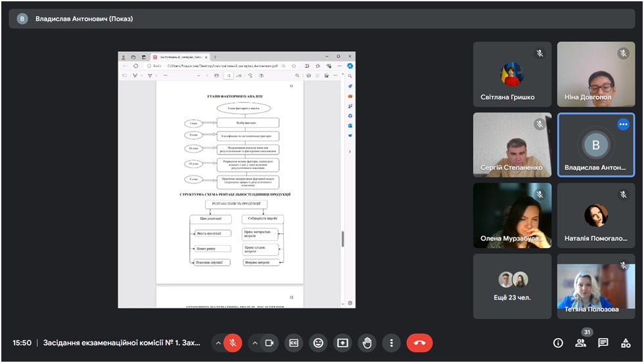This screenshot has height=363, width=644.
Task: Turn on closed captions (CC)
Action: tap(294, 343)
